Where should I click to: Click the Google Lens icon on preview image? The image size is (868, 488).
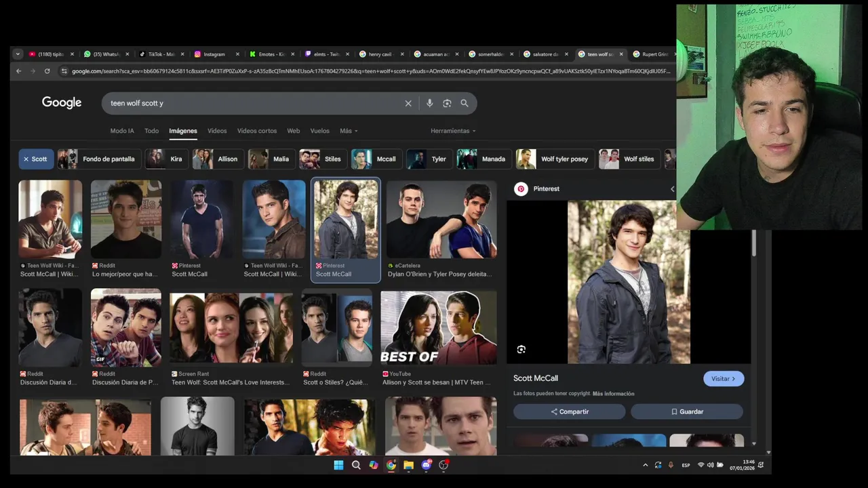tap(521, 350)
